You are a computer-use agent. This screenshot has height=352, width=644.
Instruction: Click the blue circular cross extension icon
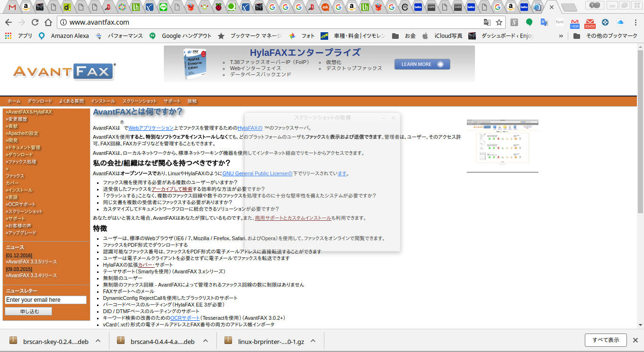(605, 22)
